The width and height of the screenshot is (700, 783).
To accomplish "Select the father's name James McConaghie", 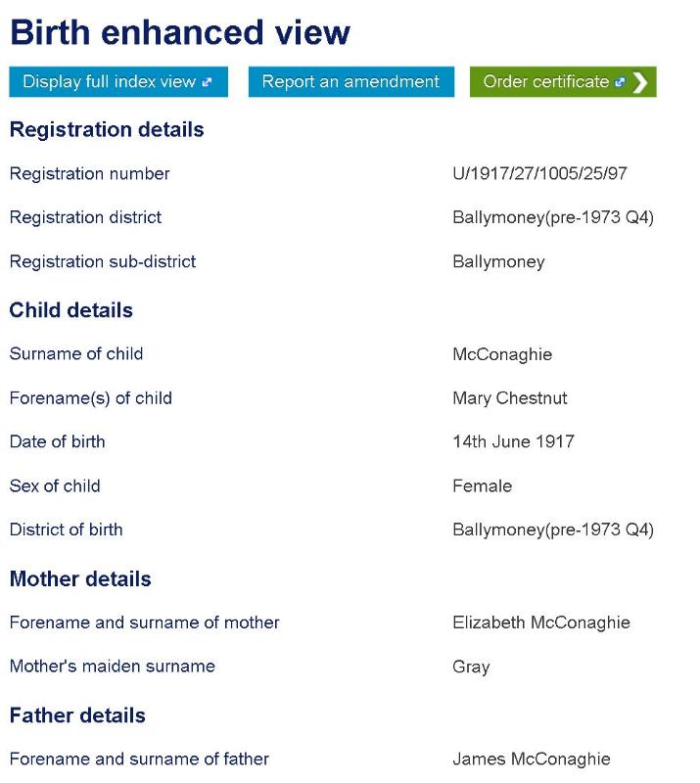I will coord(531,759).
